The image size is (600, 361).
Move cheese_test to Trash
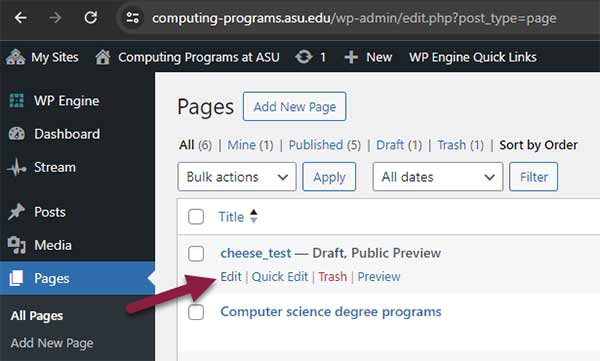[x=333, y=276]
